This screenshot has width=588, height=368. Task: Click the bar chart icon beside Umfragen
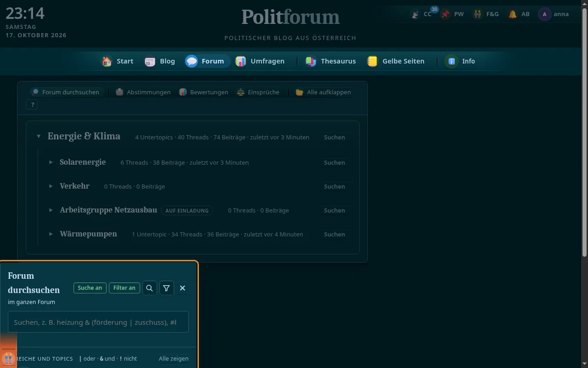[241, 61]
